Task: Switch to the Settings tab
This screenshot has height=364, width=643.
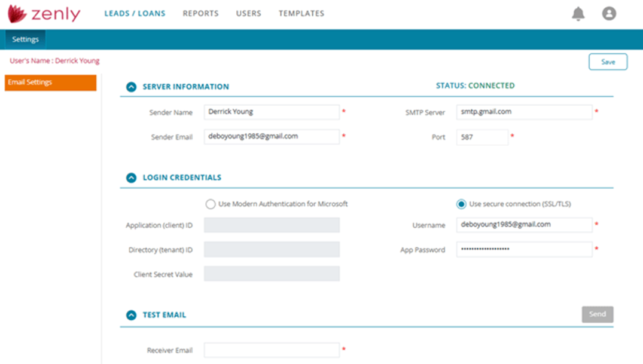Action: 25,39
